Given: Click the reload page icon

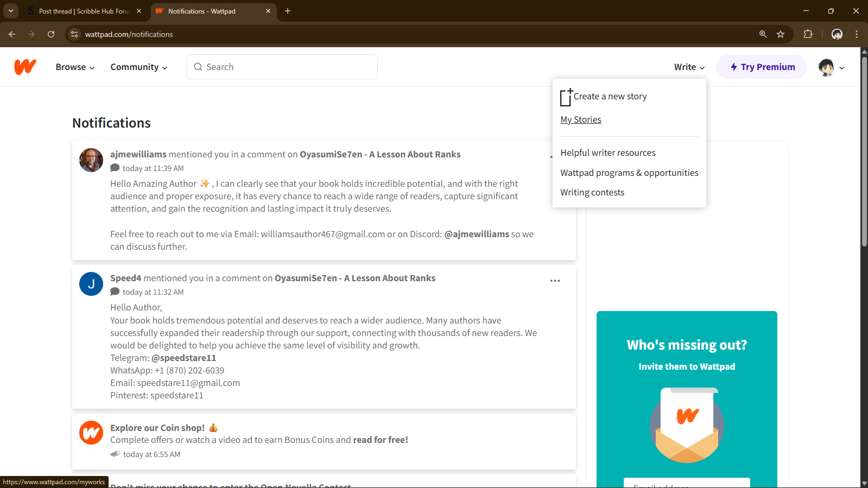Looking at the screenshot, I should tap(51, 34).
